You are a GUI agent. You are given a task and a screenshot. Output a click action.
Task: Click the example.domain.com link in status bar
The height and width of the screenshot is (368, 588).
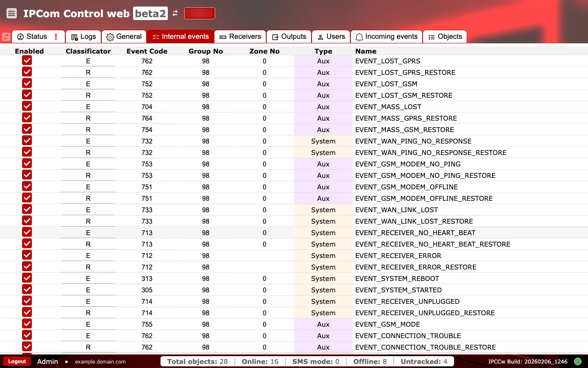point(100,361)
